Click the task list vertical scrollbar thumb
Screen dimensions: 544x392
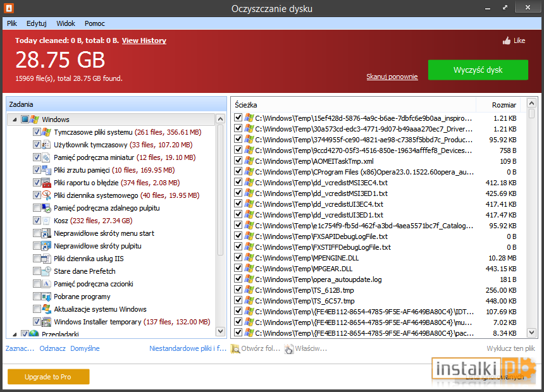(220, 190)
